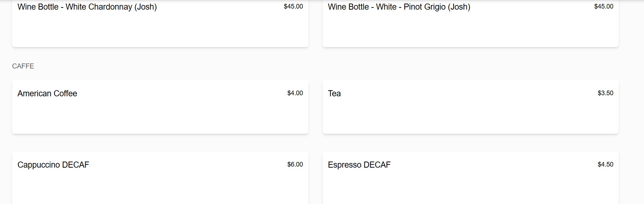Click the Wine Bottle Pinot Grigio title
The width and height of the screenshot is (644, 204).
tap(399, 7)
